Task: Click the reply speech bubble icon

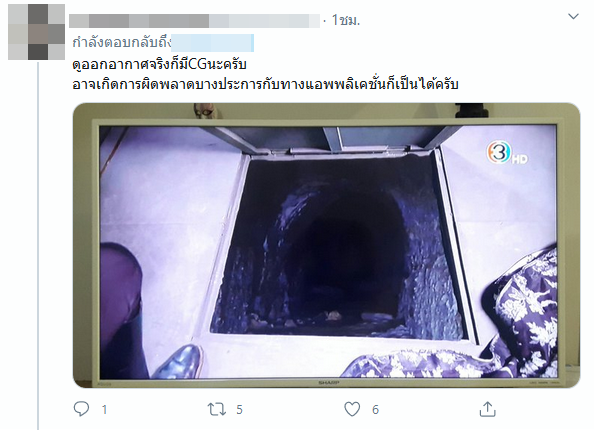Action: 81,409
